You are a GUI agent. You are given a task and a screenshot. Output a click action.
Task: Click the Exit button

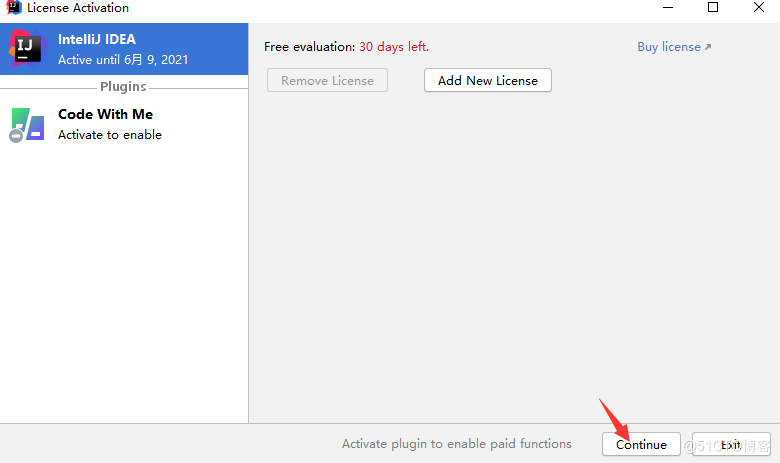pos(731,444)
